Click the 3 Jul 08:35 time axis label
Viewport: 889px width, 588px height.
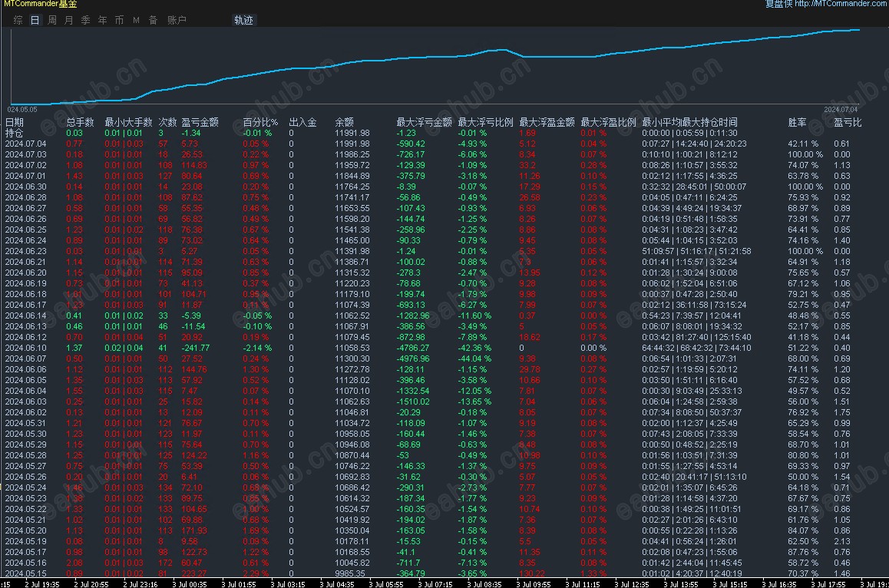pos(484,584)
